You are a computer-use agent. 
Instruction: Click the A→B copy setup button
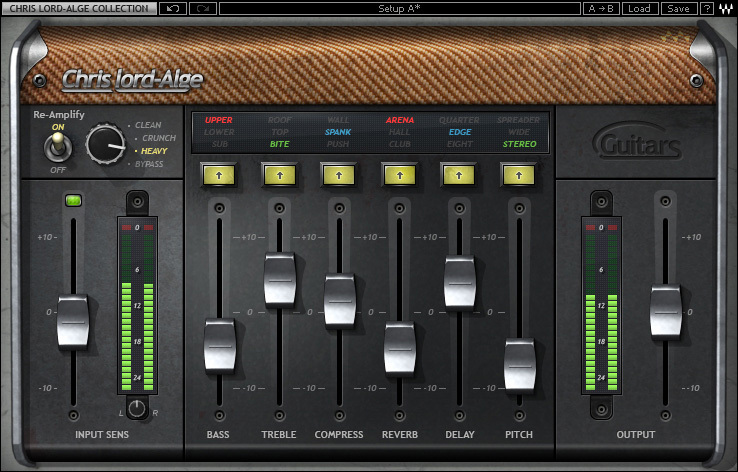pos(602,8)
